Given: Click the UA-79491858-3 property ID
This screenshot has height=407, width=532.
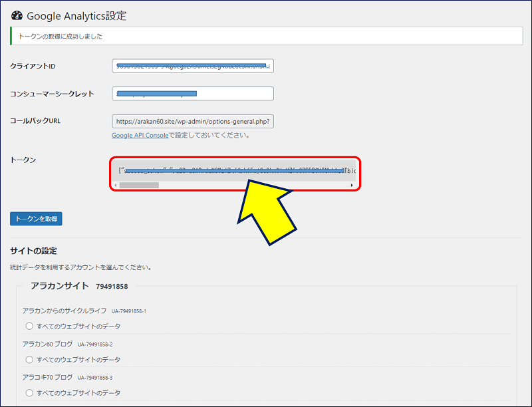Looking at the screenshot, I should pos(95,378).
